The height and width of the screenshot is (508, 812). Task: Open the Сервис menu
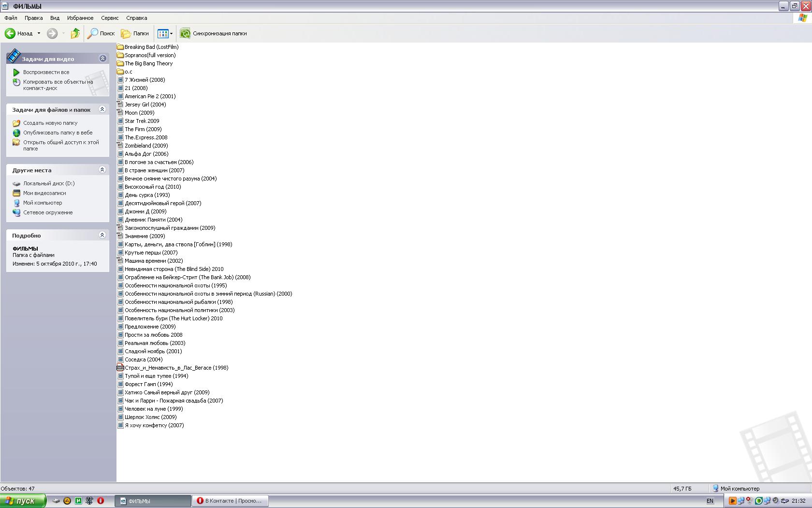coord(110,18)
